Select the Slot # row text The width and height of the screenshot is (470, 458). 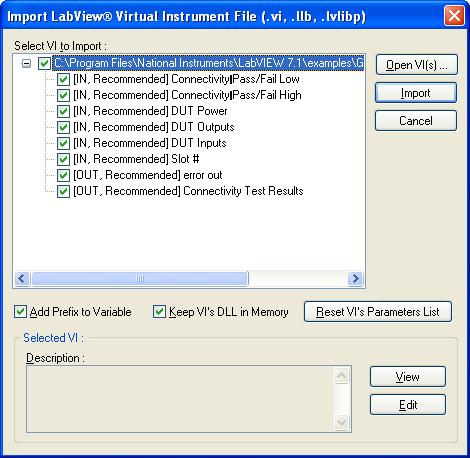coord(136,159)
